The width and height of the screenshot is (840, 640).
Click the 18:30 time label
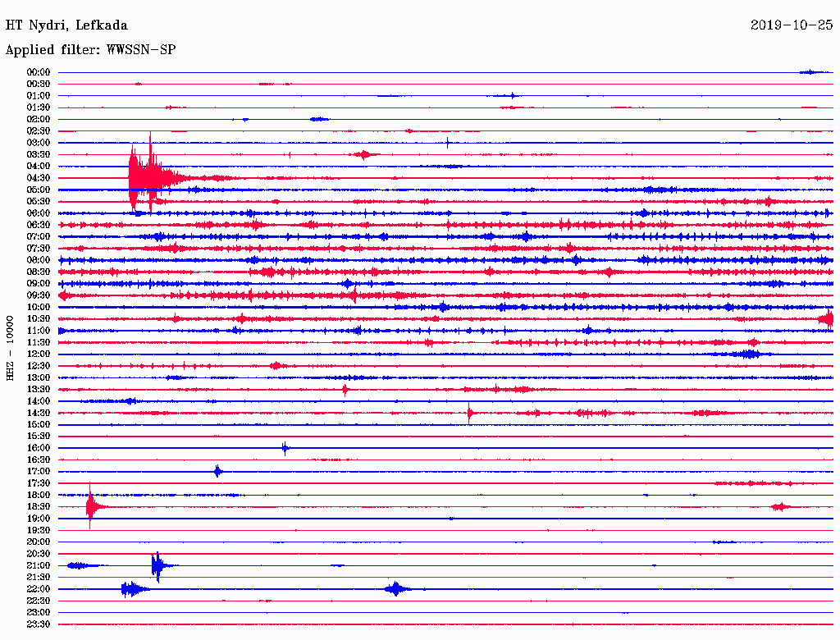[38, 506]
